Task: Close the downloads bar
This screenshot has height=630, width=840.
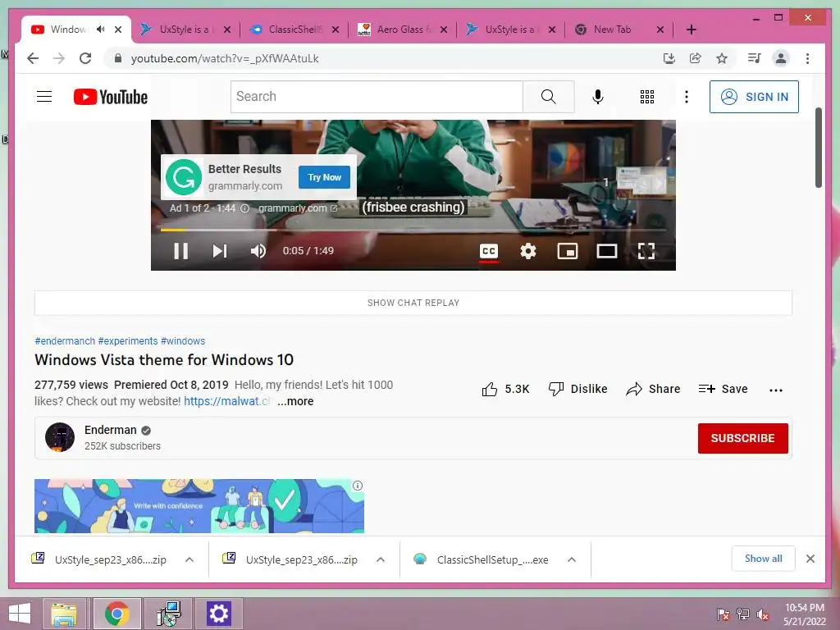Action: tap(810, 559)
